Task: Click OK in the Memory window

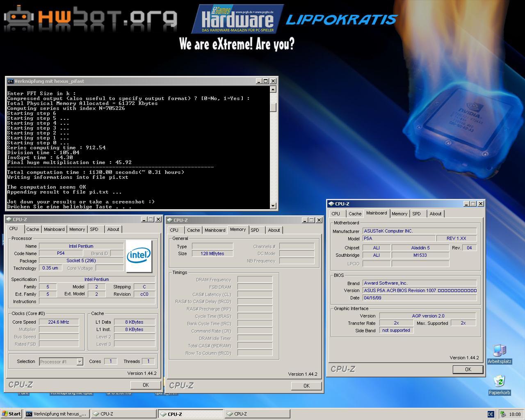Action: [306, 386]
